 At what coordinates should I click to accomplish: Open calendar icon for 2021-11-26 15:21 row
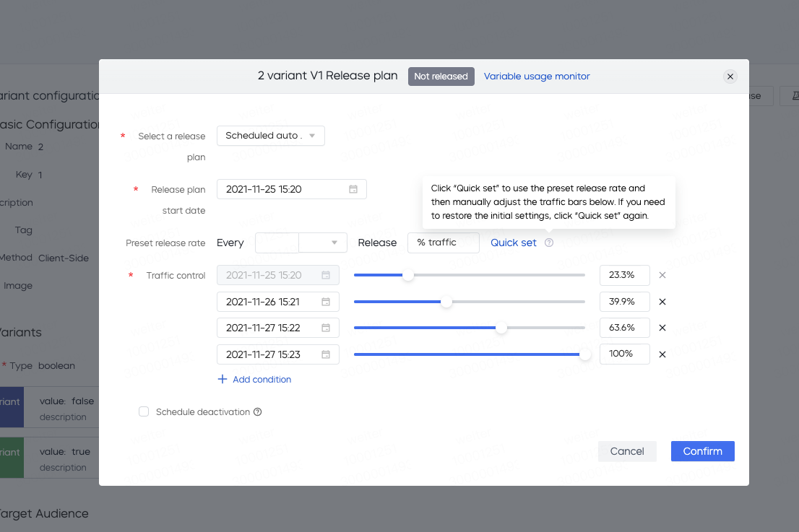[326, 302]
